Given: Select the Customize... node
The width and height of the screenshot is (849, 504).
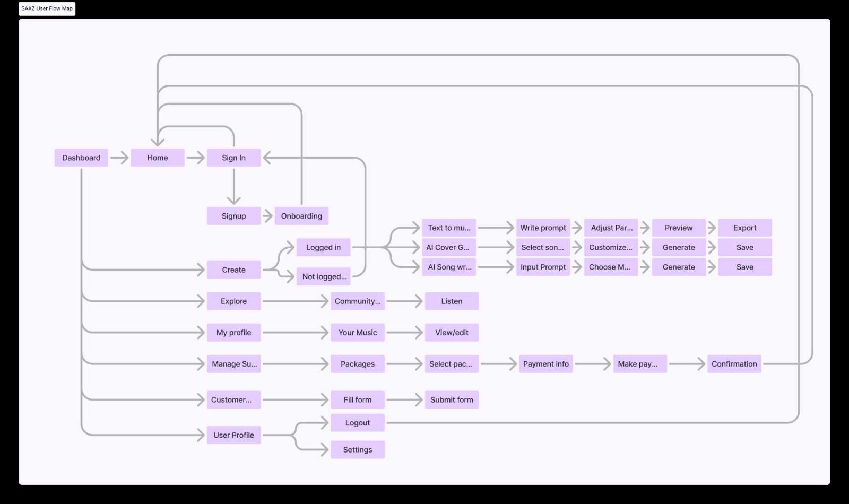Looking at the screenshot, I should tap(611, 247).
